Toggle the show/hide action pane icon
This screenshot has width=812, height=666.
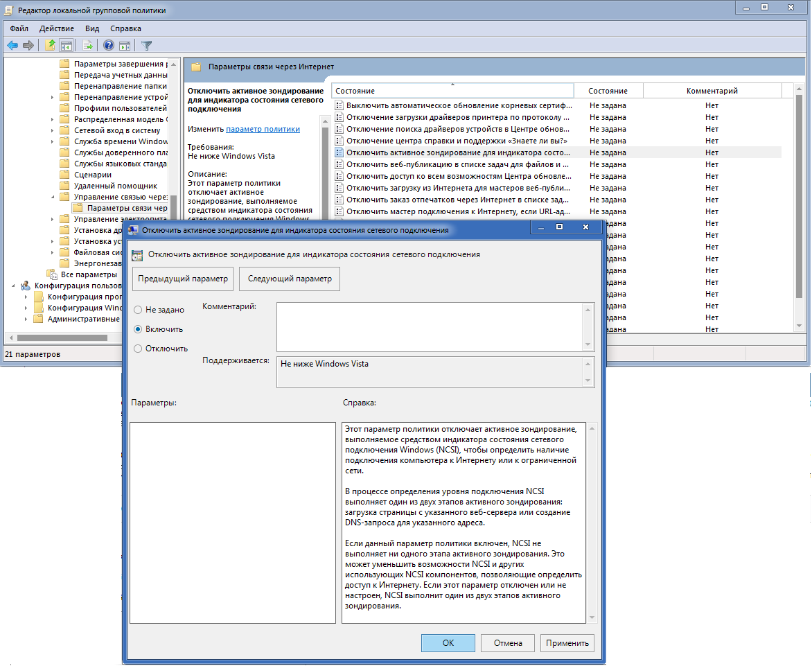point(125,46)
